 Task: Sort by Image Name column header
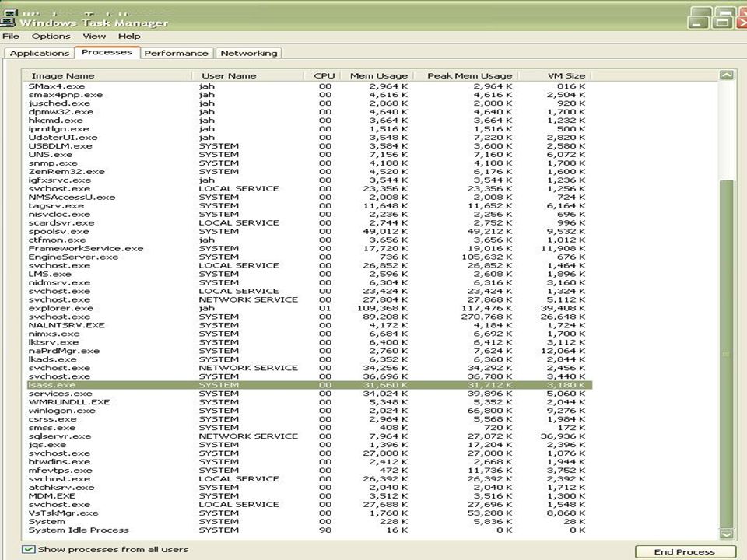pos(107,75)
